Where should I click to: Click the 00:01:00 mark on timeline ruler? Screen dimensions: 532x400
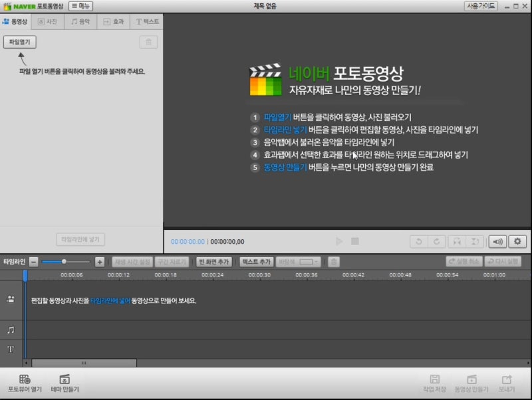[x=494, y=275]
